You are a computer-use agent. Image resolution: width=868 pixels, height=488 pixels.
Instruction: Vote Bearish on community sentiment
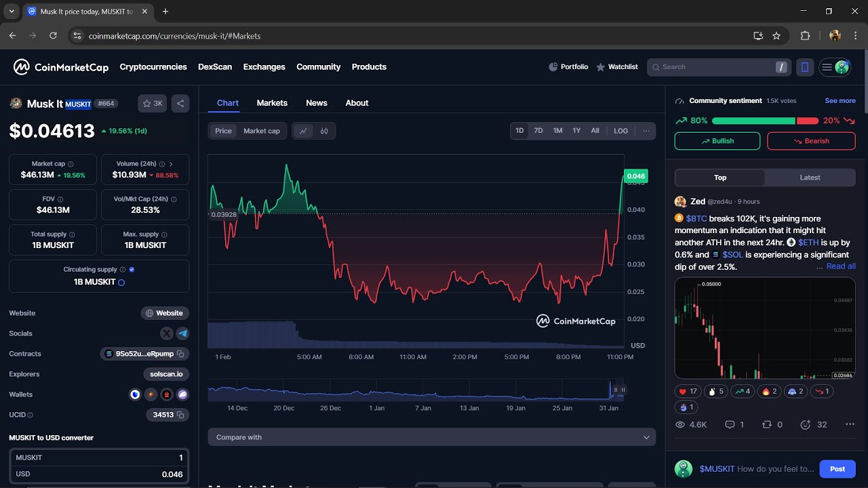(x=811, y=141)
